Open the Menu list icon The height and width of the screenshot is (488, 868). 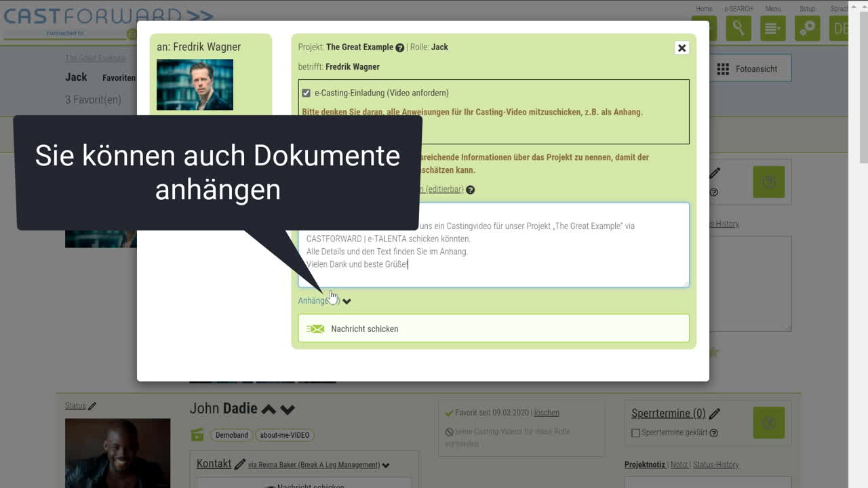tap(773, 28)
